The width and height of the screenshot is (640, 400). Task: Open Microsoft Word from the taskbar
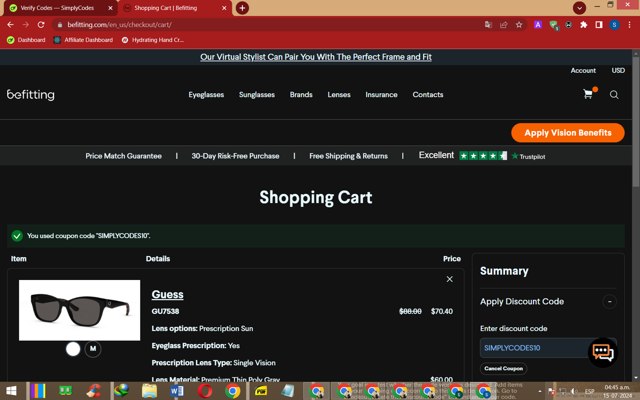point(177,391)
